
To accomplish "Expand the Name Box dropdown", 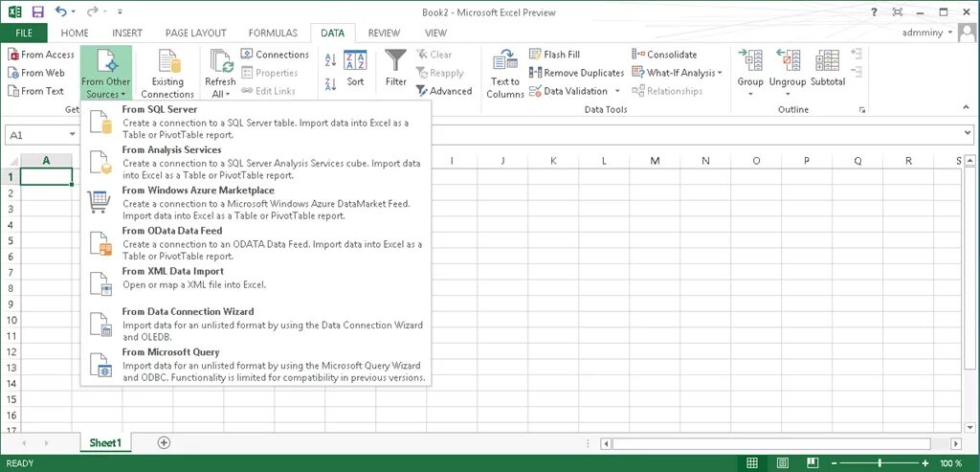I will pyautogui.click(x=73, y=134).
